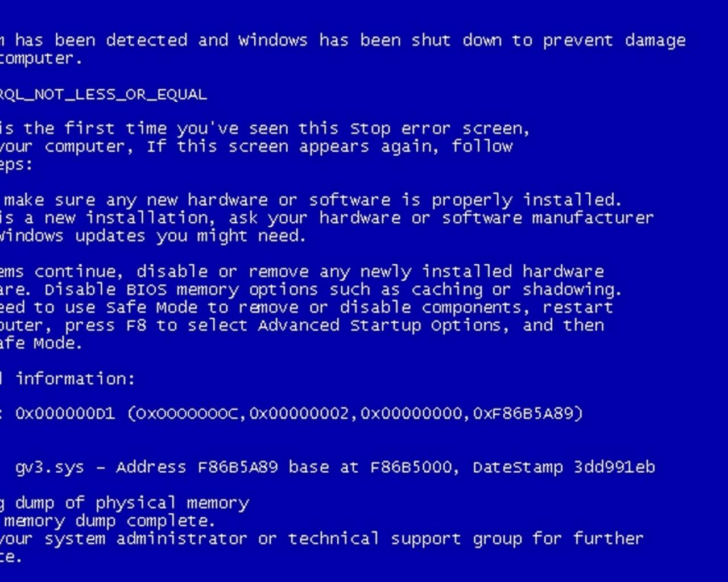Click the RQL_NOT_LESS_OR_EQUAL error text
This screenshot has height=582, width=728.
[103, 94]
